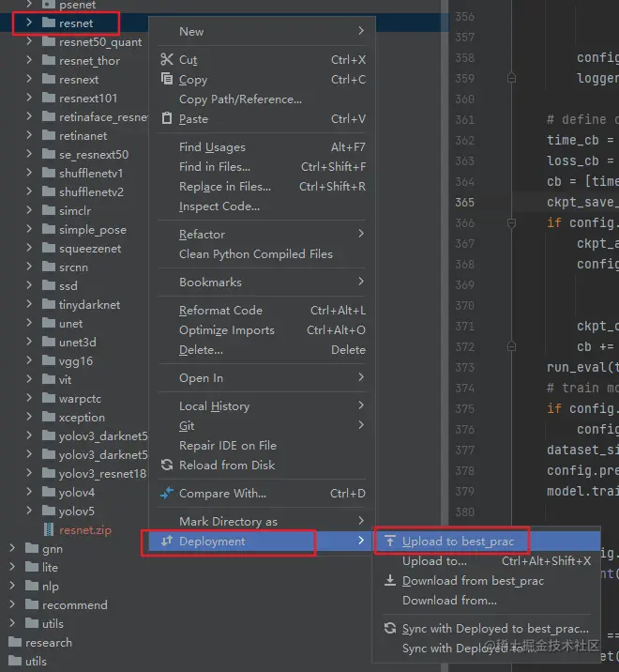Click line number 373 in gutter
The width and height of the screenshot is (619, 672).
[465, 367]
